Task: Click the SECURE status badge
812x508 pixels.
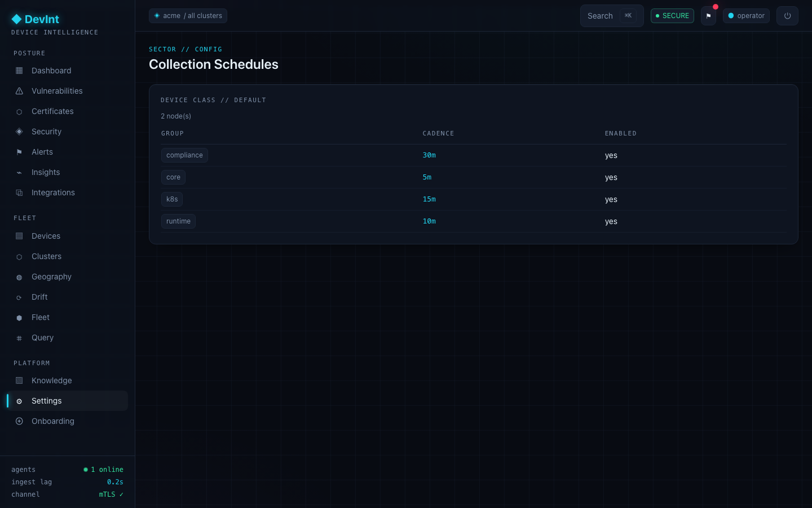Action: [672, 16]
